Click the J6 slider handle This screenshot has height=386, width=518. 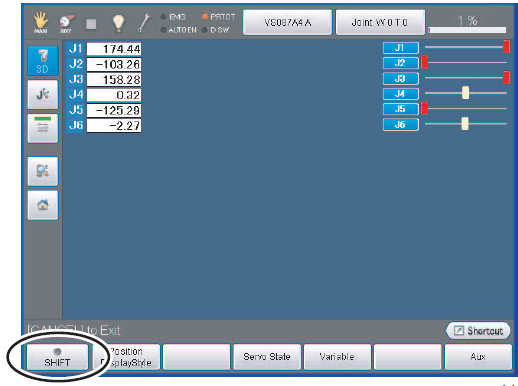point(465,124)
